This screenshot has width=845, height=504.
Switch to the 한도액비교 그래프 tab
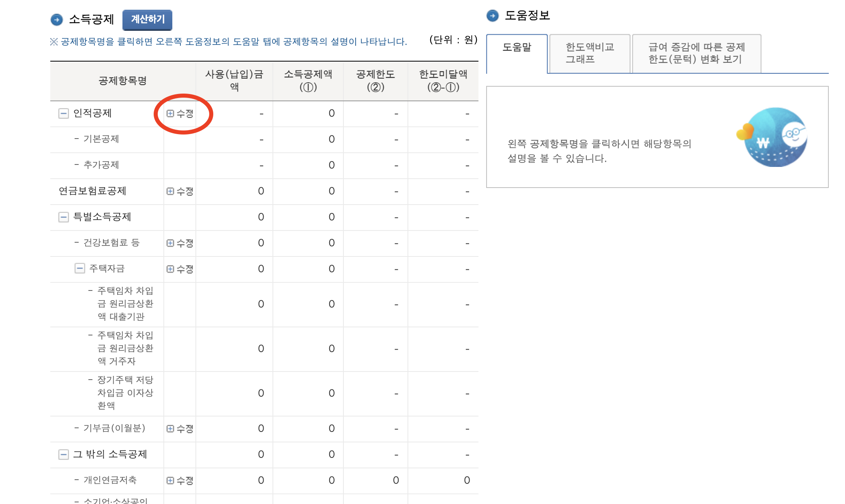[x=590, y=53]
